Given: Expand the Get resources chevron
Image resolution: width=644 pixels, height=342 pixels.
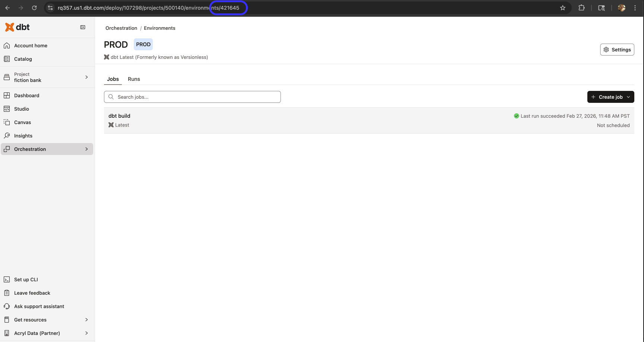Looking at the screenshot, I should coord(86,320).
